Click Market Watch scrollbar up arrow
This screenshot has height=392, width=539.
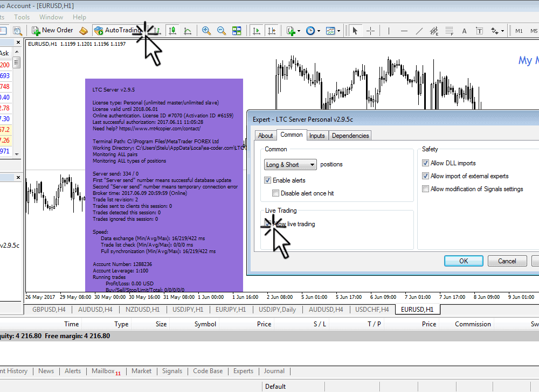pyautogui.click(x=17, y=52)
